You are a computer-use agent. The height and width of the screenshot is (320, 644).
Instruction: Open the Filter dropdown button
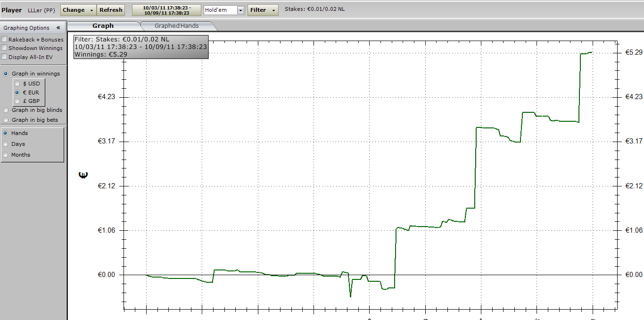(263, 10)
